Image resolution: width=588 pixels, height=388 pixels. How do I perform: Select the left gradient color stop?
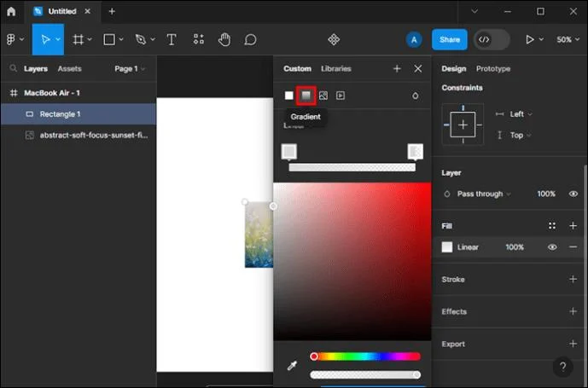pos(289,152)
